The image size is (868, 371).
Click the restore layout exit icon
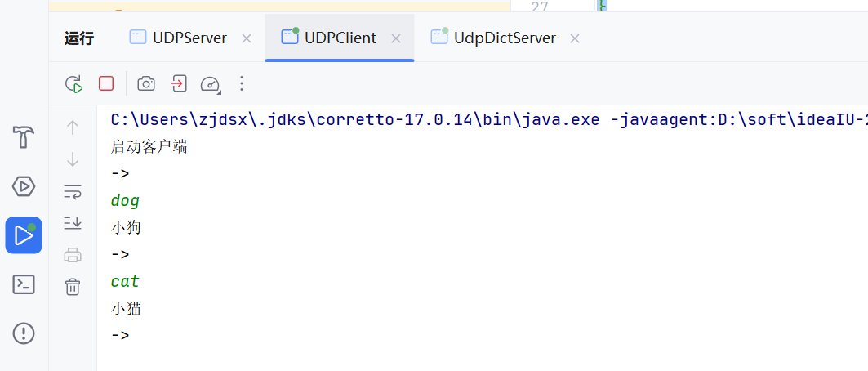click(x=178, y=83)
